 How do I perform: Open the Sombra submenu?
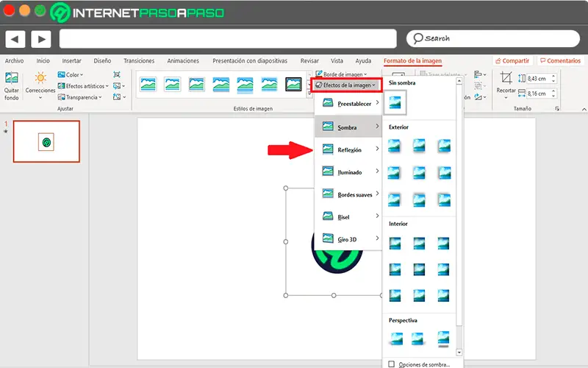(348, 127)
